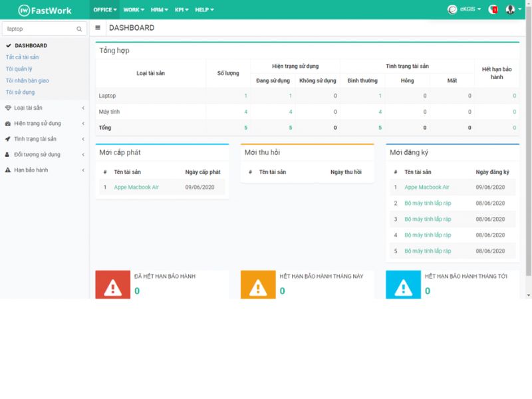
Task: Click the Đối tượng sử dụng person icon
Action: click(7, 154)
